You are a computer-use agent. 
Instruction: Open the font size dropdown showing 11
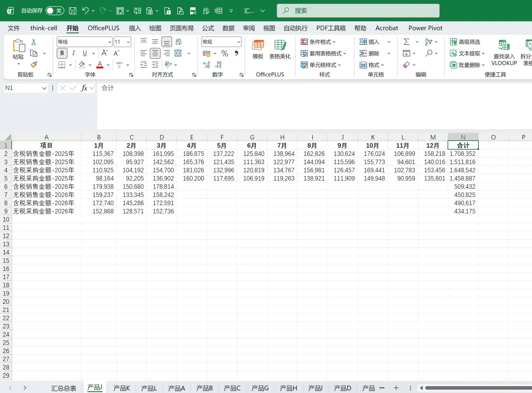click(x=128, y=42)
